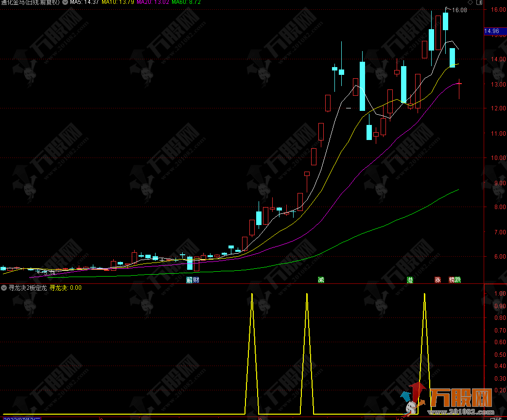This screenshot has height=420, width=507.
Task: Click the MA5: 14.37 label
Action: 85,2
